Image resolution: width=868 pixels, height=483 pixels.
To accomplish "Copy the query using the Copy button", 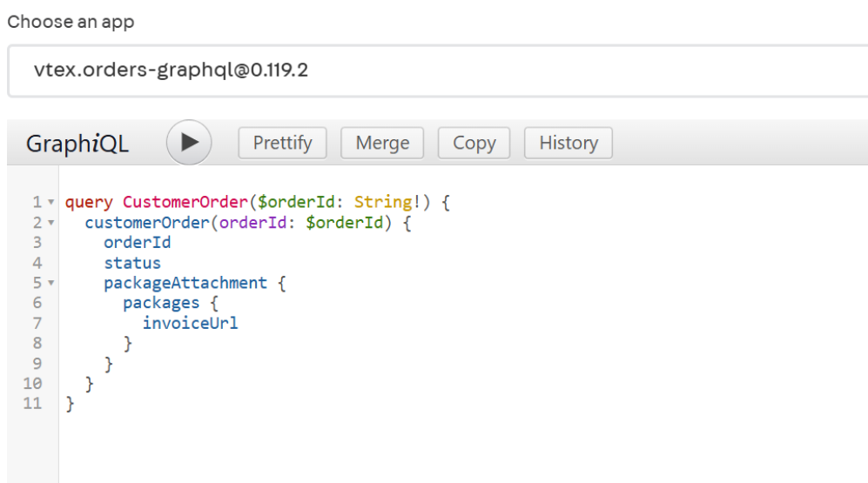I will [474, 143].
